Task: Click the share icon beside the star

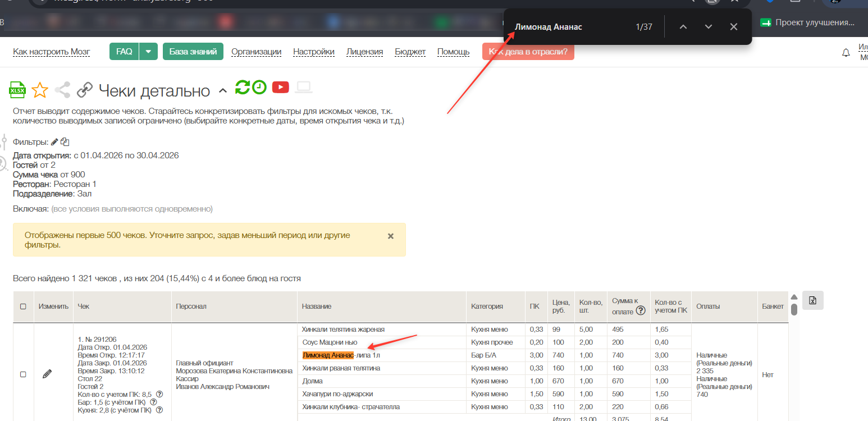Action: [62, 90]
